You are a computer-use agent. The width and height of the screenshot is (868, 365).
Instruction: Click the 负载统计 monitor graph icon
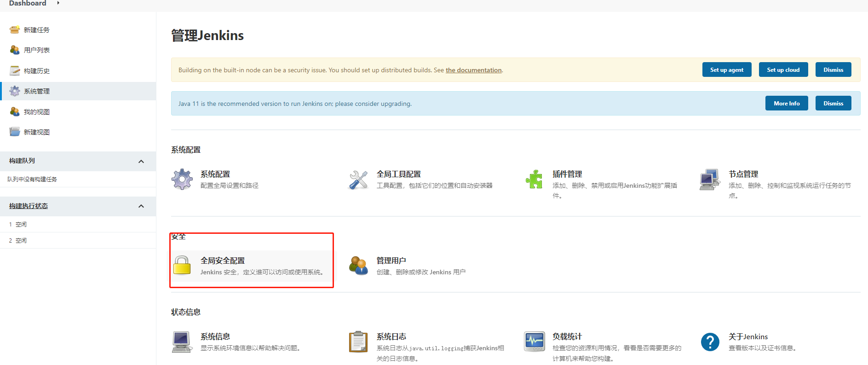pos(534,342)
